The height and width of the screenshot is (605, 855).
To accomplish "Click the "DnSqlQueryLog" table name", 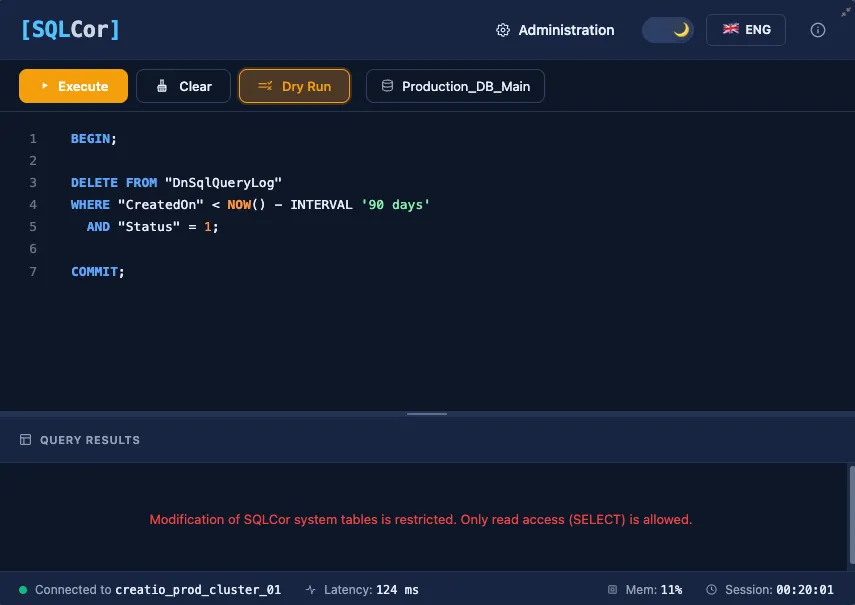I will [x=223, y=183].
